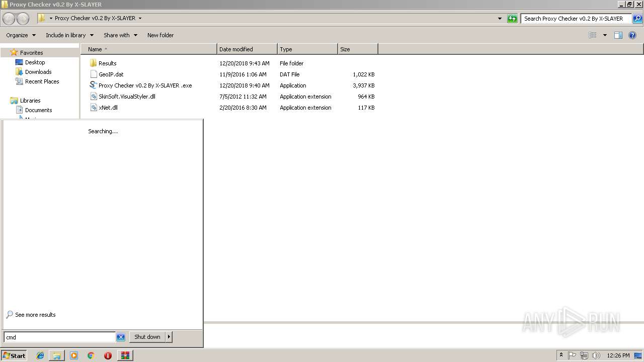This screenshot has height=362, width=644.
Task: Open Documents library in navigation pane
Action: 38,110
